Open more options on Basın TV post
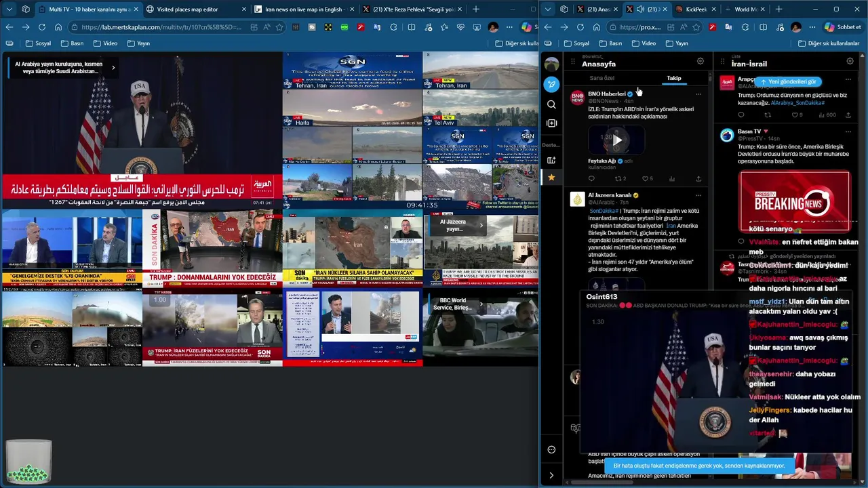 (x=848, y=131)
